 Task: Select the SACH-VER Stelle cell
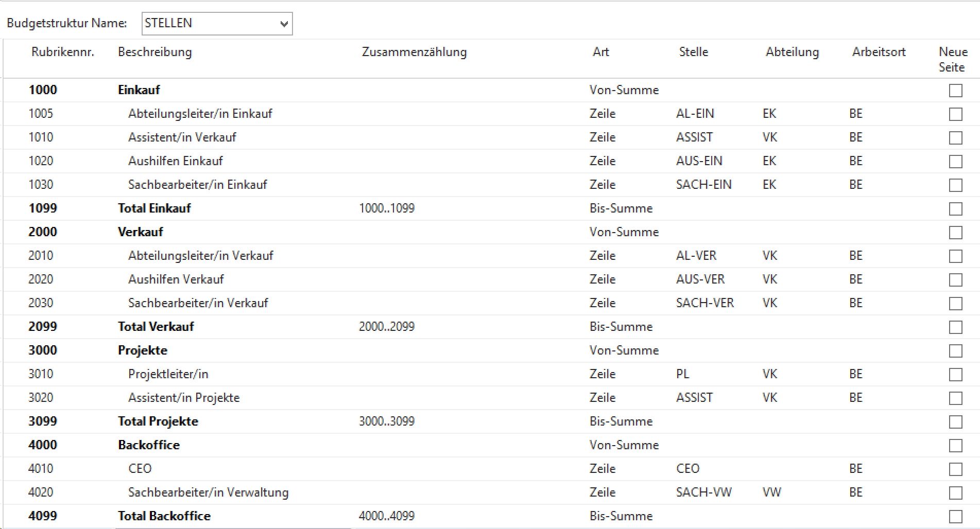tap(704, 303)
